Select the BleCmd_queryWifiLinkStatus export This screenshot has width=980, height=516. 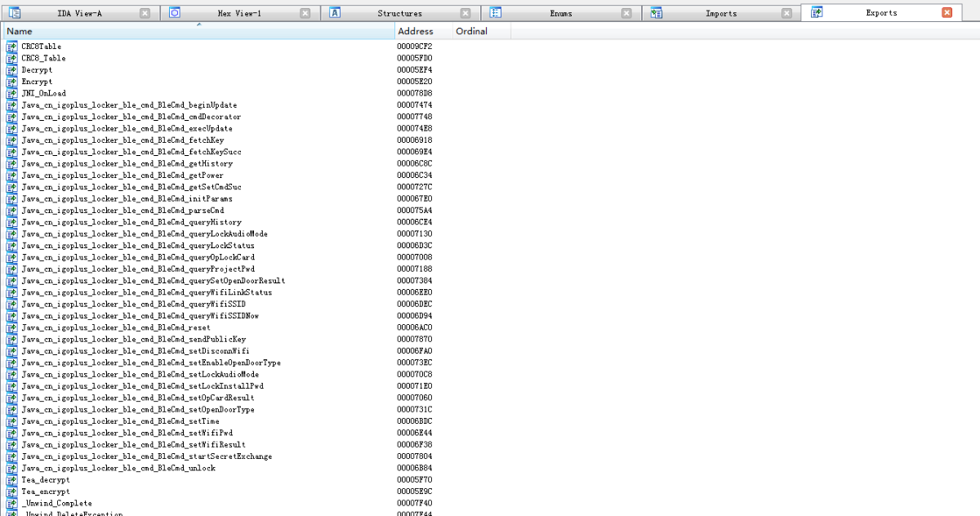[147, 292]
